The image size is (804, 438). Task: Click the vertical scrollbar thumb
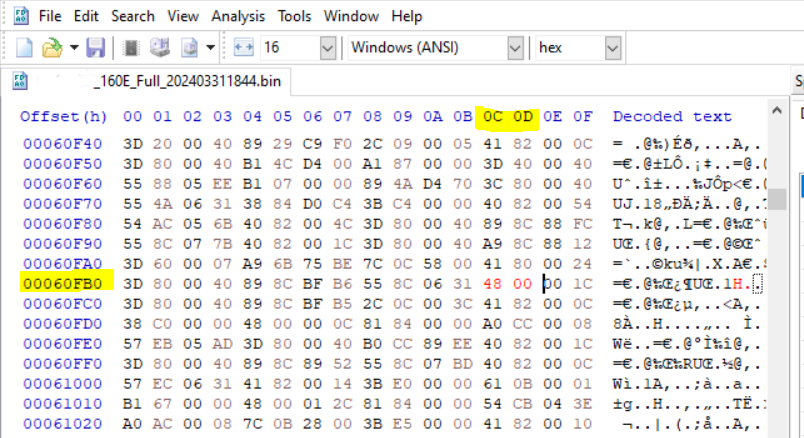777,200
